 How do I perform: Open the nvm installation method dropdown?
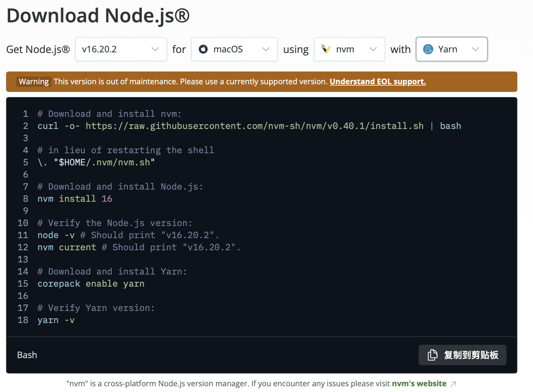point(350,49)
